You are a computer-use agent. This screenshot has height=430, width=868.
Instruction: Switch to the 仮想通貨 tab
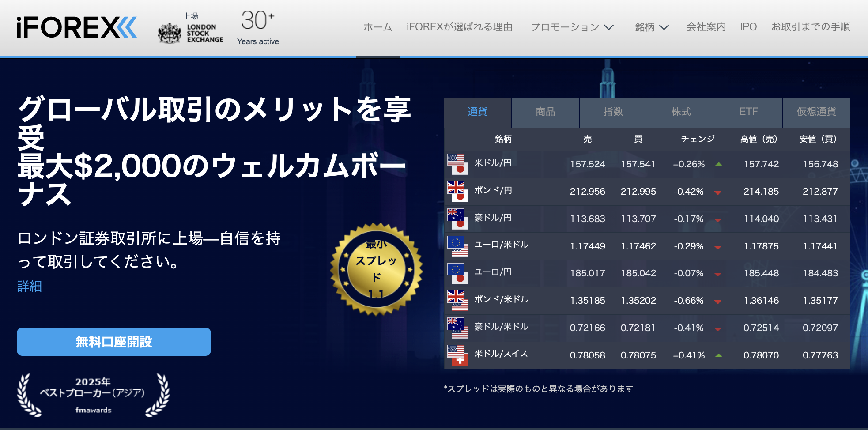(x=817, y=112)
